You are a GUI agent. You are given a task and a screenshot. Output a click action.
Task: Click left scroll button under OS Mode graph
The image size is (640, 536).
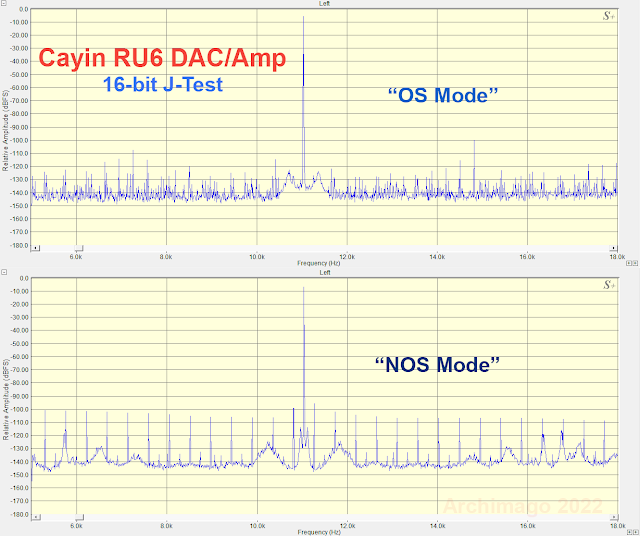[36, 248]
